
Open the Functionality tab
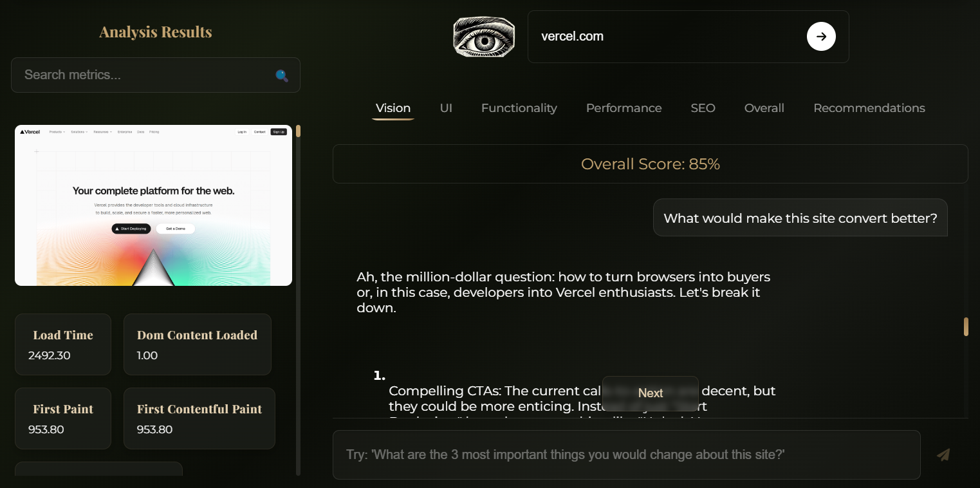[x=519, y=108]
